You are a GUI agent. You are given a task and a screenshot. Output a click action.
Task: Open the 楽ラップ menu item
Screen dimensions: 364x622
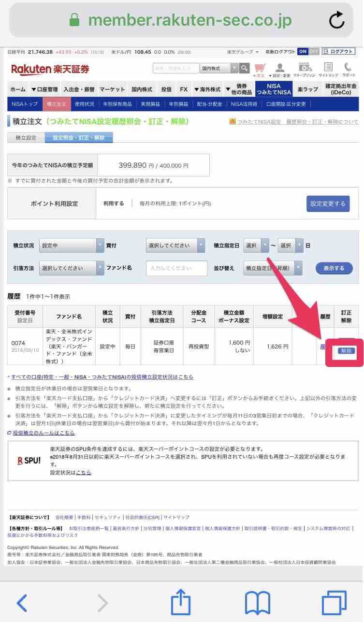(308, 89)
